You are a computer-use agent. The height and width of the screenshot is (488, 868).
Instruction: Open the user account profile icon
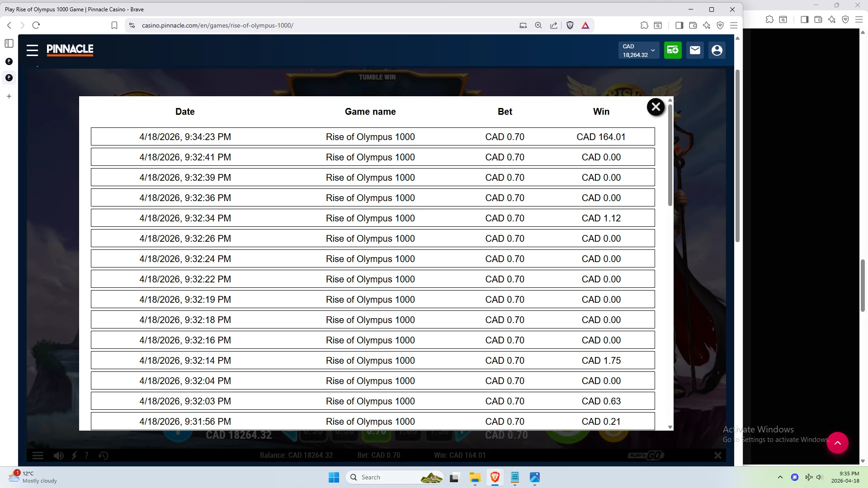coord(717,50)
